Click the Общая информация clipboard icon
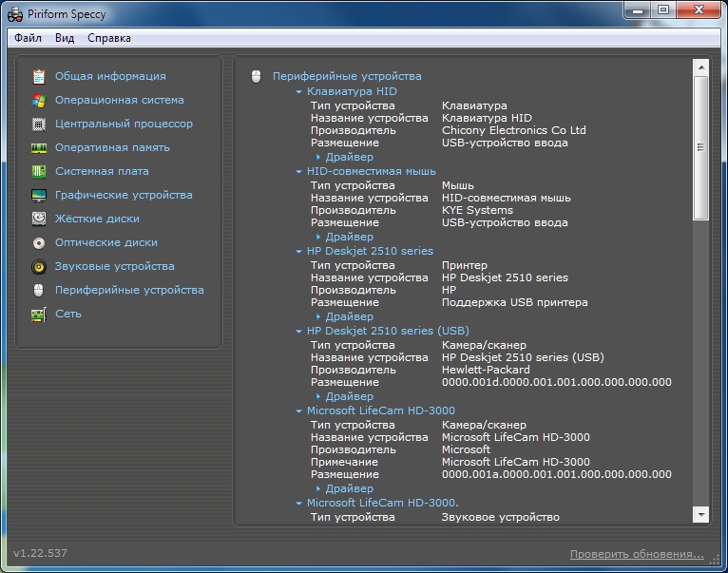The height and width of the screenshot is (573, 728). coord(39,77)
